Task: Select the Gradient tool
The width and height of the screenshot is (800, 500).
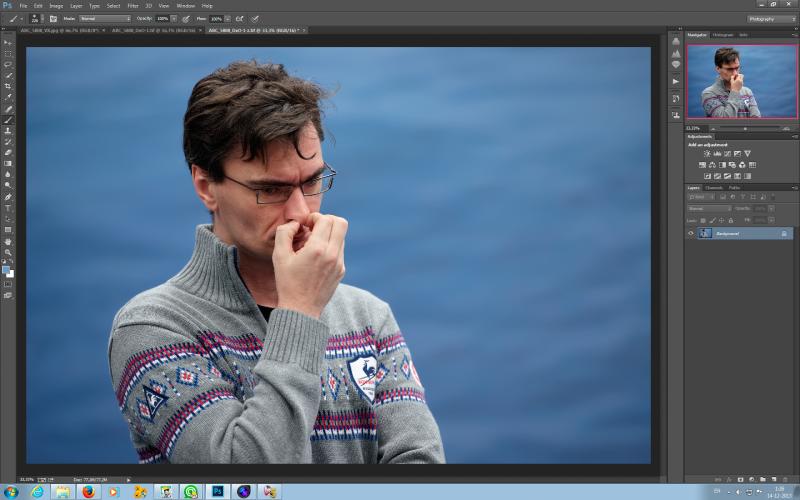Action: point(8,164)
